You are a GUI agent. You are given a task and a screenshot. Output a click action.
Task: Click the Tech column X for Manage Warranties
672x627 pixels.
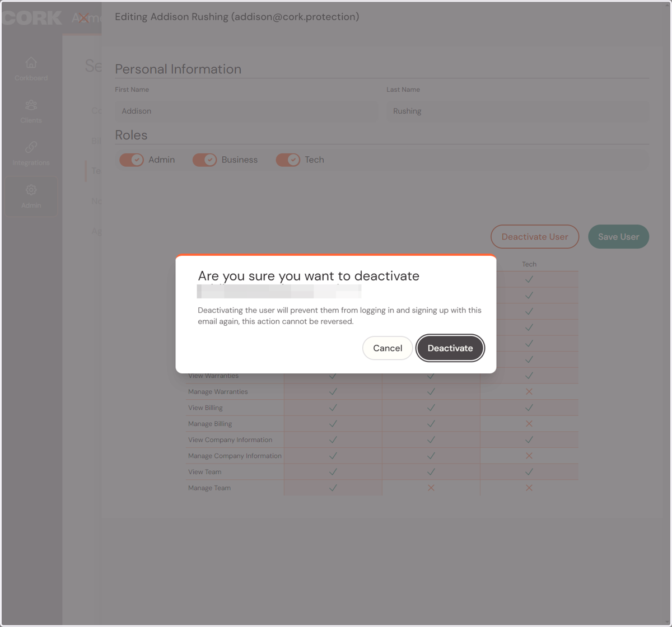pyautogui.click(x=529, y=392)
